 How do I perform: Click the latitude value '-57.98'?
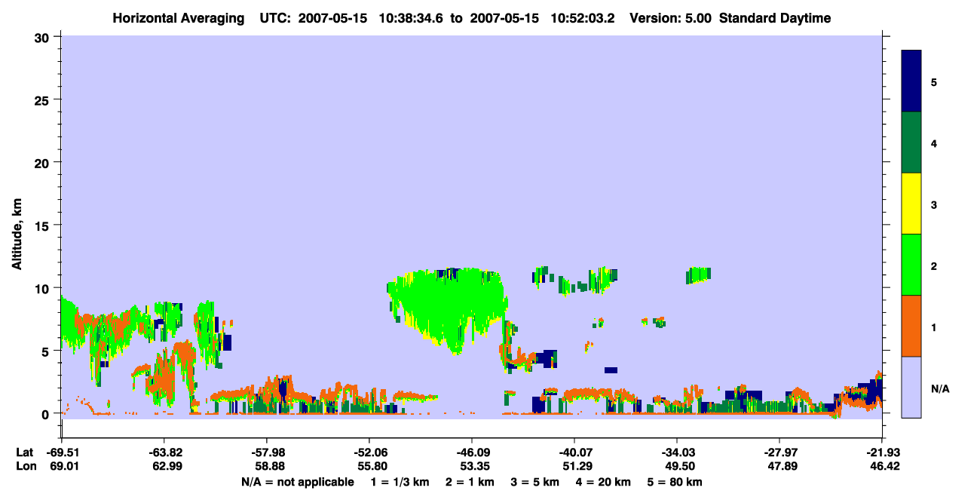pos(266,452)
